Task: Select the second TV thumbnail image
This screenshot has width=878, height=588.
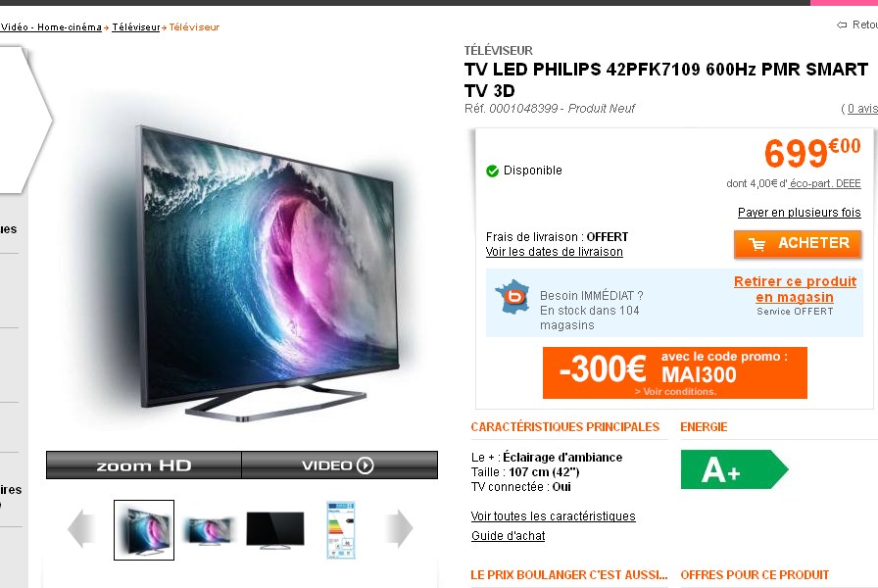Action: (x=209, y=530)
